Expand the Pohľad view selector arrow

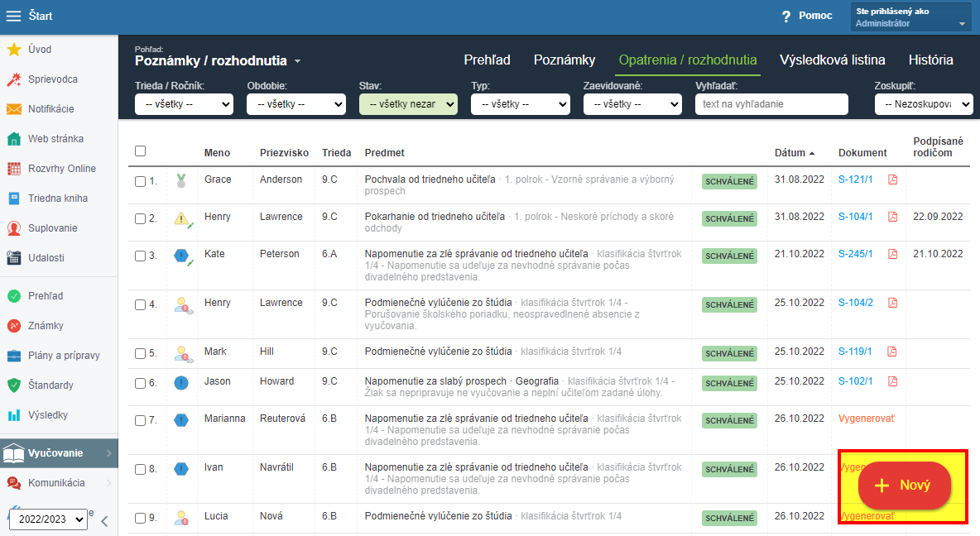pyautogui.click(x=297, y=61)
